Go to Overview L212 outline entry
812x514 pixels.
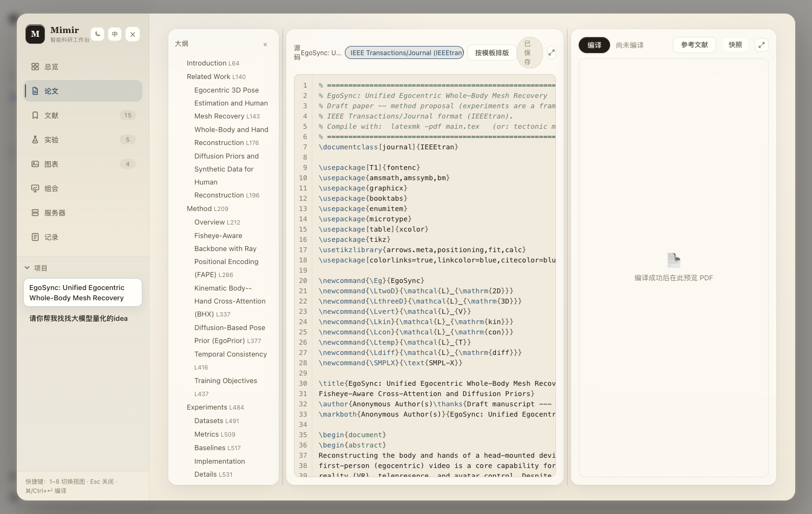[217, 222]
